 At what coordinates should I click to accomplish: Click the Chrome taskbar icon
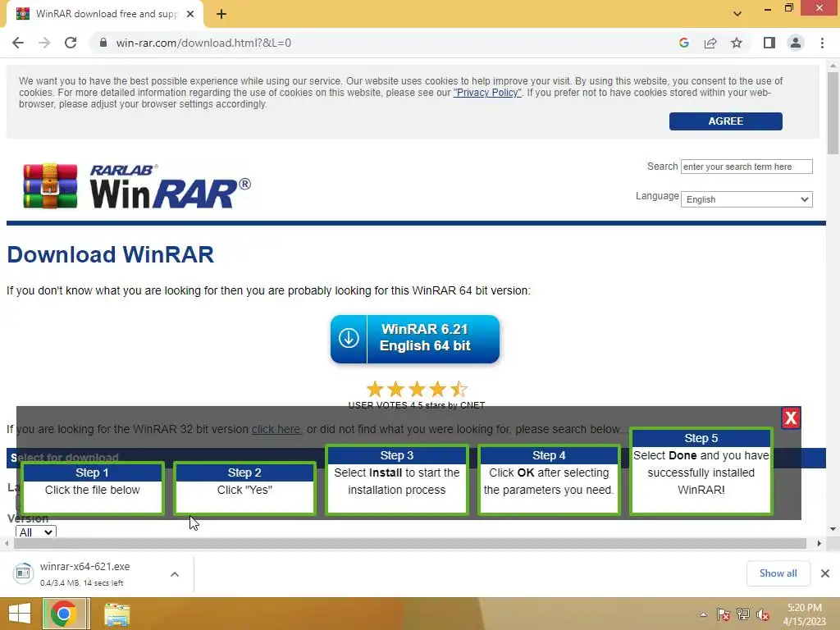click(x=64, y=614)
